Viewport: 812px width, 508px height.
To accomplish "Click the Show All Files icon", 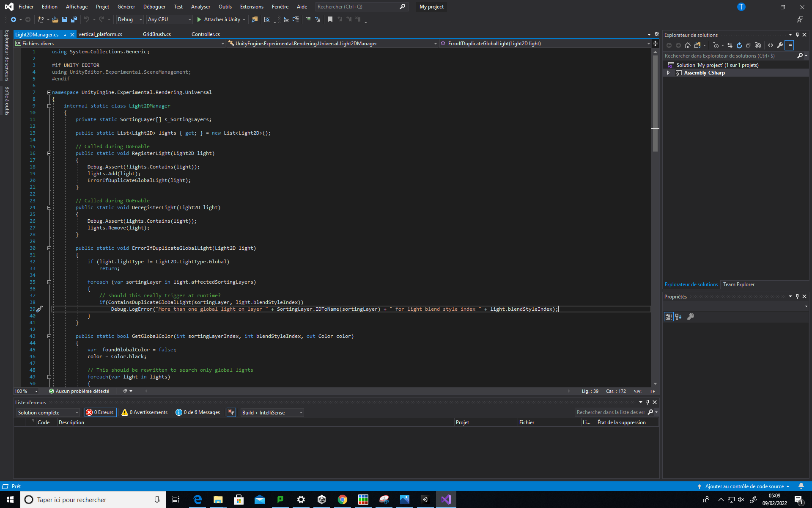I will pyautogui.click(x=758, y=45).
